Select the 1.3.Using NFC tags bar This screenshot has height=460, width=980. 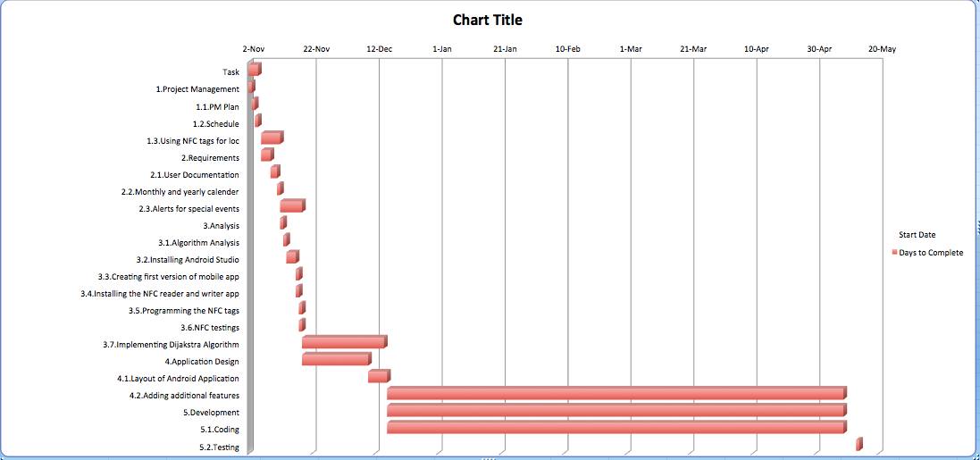271,138
